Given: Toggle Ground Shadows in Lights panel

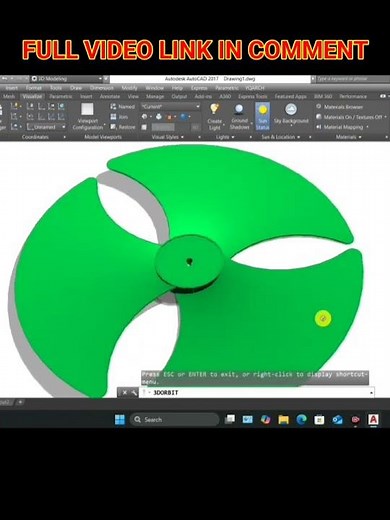Looking at the screenshot, I should 239,116.
